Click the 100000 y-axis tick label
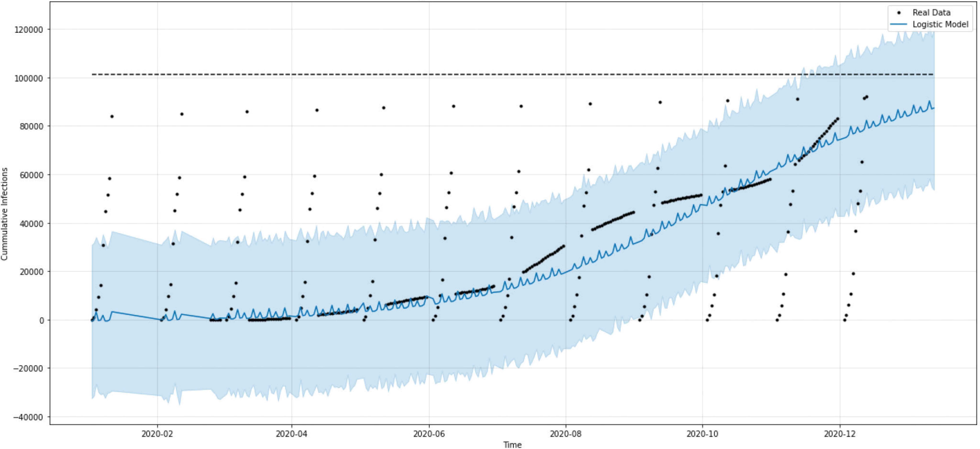Image resolution: width=980 pixels, height=449 pixels. point(29,78)
